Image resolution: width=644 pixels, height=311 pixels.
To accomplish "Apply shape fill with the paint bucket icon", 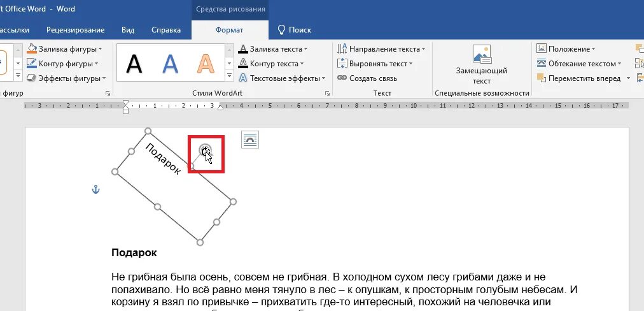I will point(32,49).
